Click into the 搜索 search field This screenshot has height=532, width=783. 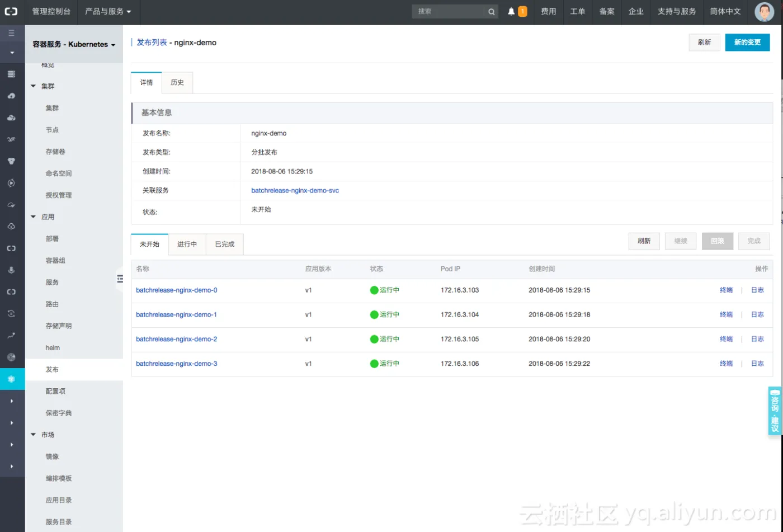pyautogui.click(x=448, y=11)
